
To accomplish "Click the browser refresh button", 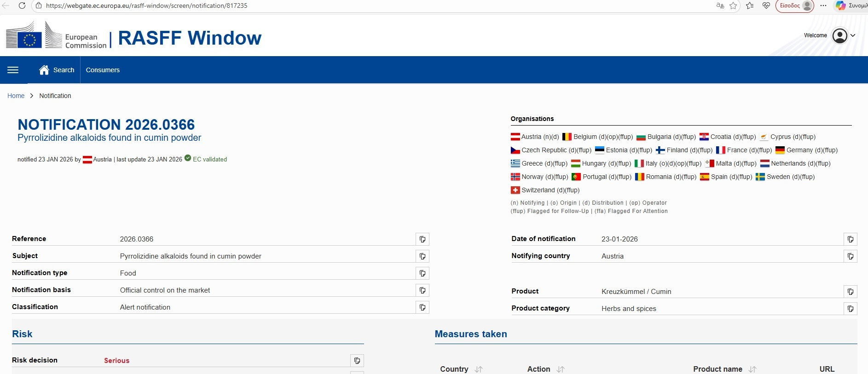I will (x=22, y=6).
